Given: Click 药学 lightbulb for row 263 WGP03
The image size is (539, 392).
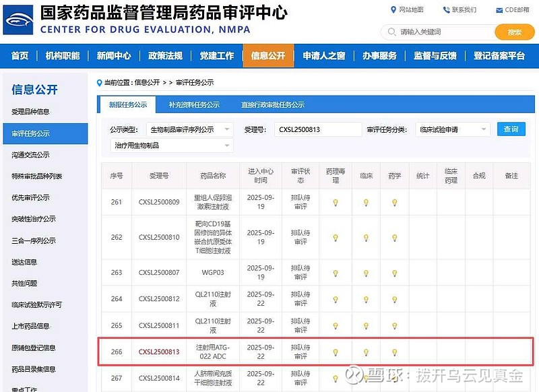Looking at the screenshot, I should pyautogui.click(x=395, y=273).
